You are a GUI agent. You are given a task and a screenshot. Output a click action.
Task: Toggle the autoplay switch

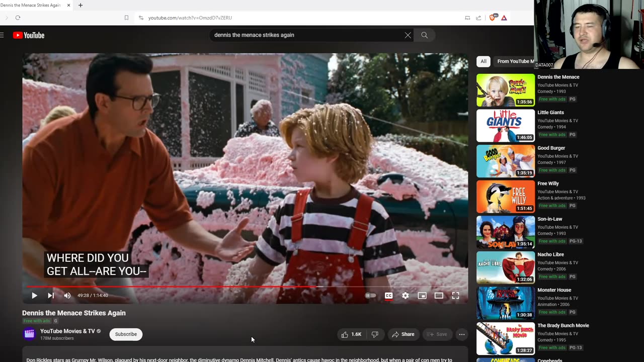pyautogui.click(x=370, y=296)
